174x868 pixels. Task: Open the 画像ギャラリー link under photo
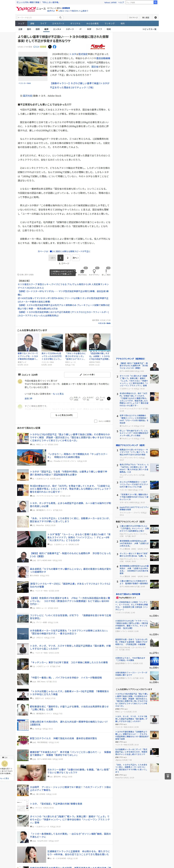point(80,85)
